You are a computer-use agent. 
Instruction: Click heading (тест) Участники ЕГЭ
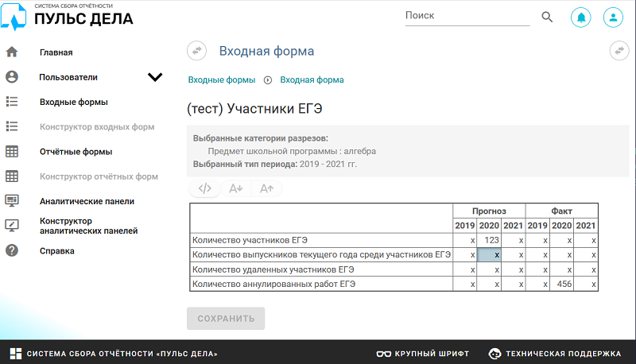point(254,109)
